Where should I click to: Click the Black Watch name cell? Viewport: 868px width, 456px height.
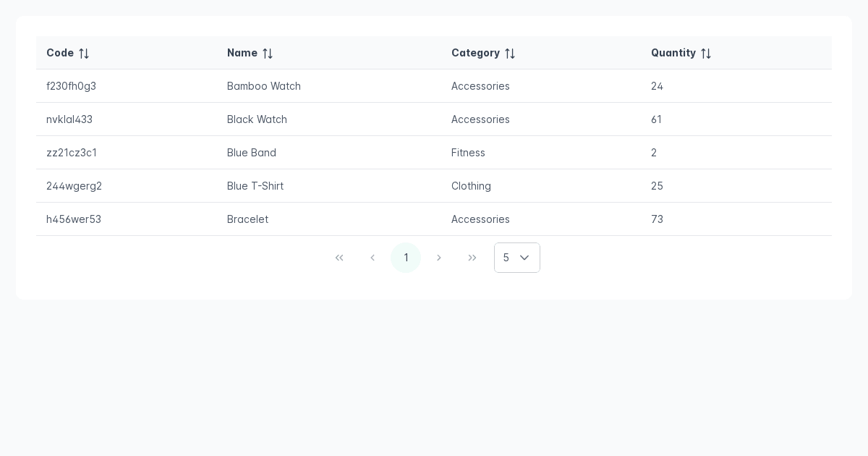pyautogui.click(x=257, y=119)
